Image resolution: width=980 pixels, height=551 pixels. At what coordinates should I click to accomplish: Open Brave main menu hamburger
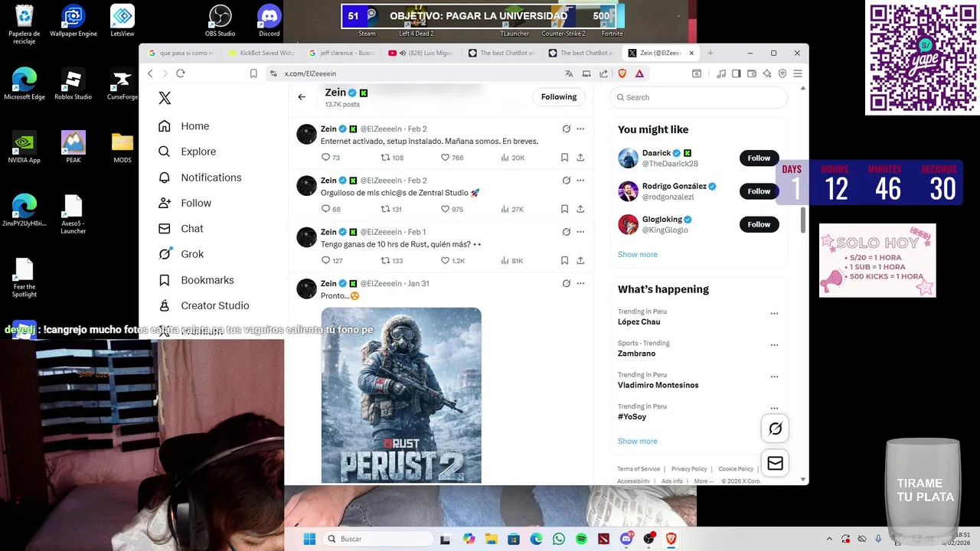point(798,73)
